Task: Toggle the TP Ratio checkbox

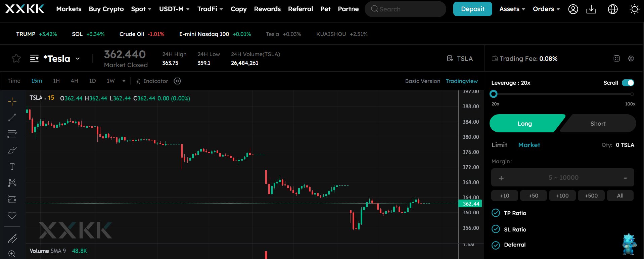Action: pos(496,213)
